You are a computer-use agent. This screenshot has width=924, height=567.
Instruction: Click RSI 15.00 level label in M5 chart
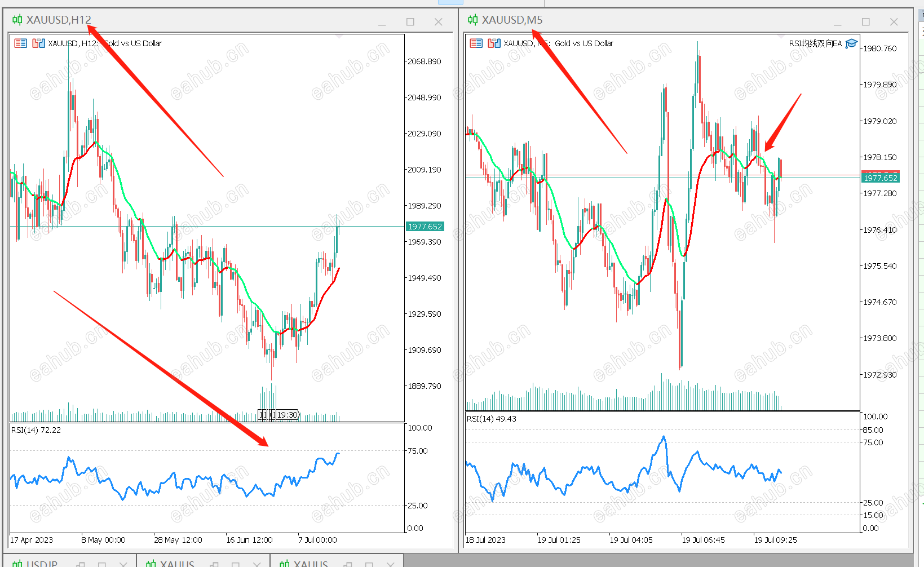click(x=873, y=515)
